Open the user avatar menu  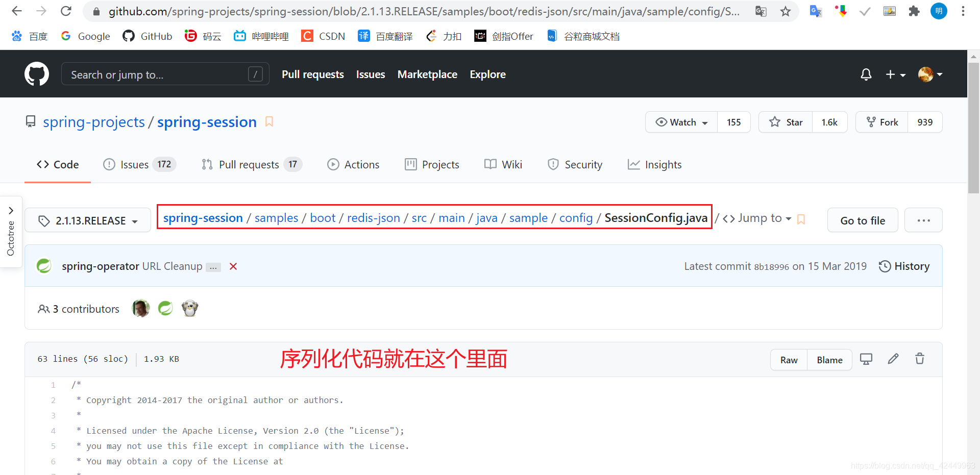930,74
